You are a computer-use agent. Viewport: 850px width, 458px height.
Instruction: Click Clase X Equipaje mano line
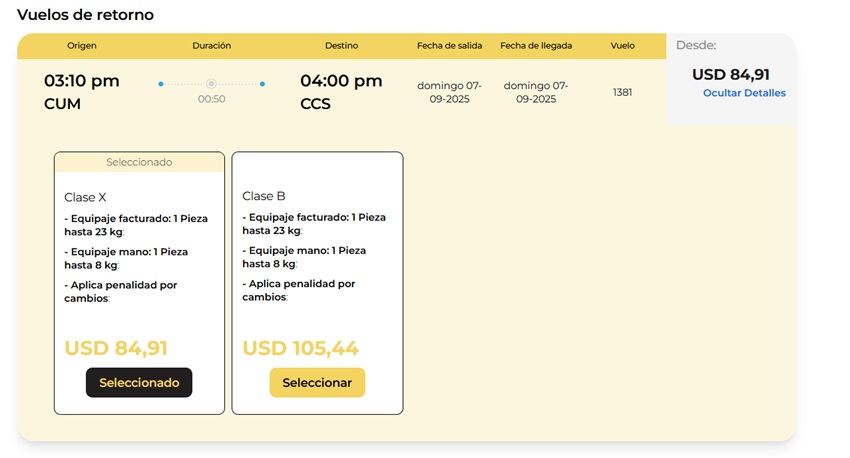[x=126, y=259]
